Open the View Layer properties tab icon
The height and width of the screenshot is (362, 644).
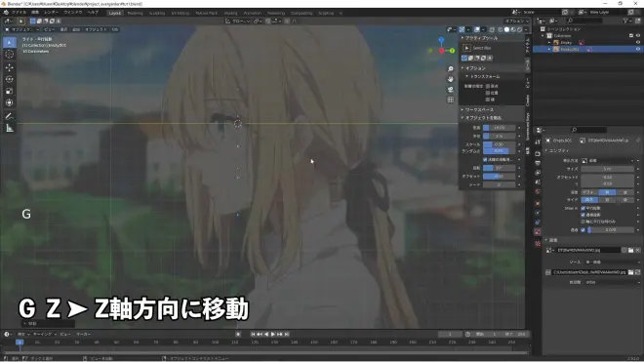pyautogui.click(x=538, y=173)
